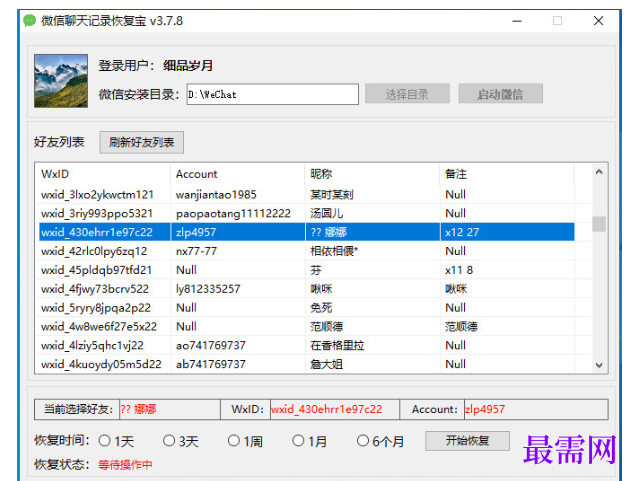Click the 启动微信 button
This screenshot has width=635, height=481.
(500, 94)
